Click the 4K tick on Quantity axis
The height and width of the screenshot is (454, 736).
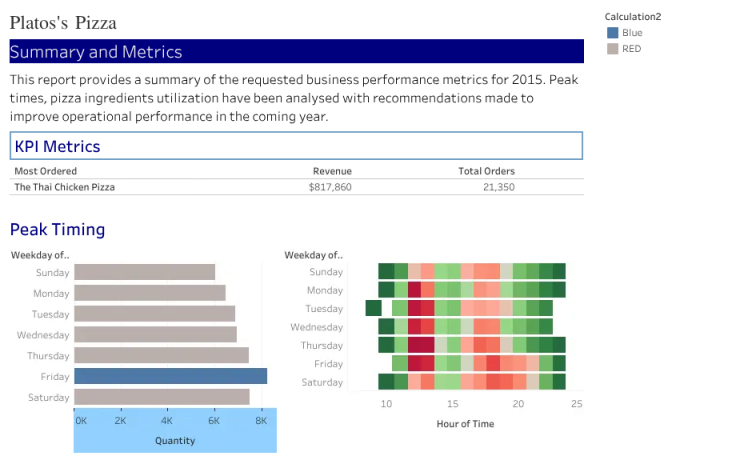point(167,420)
